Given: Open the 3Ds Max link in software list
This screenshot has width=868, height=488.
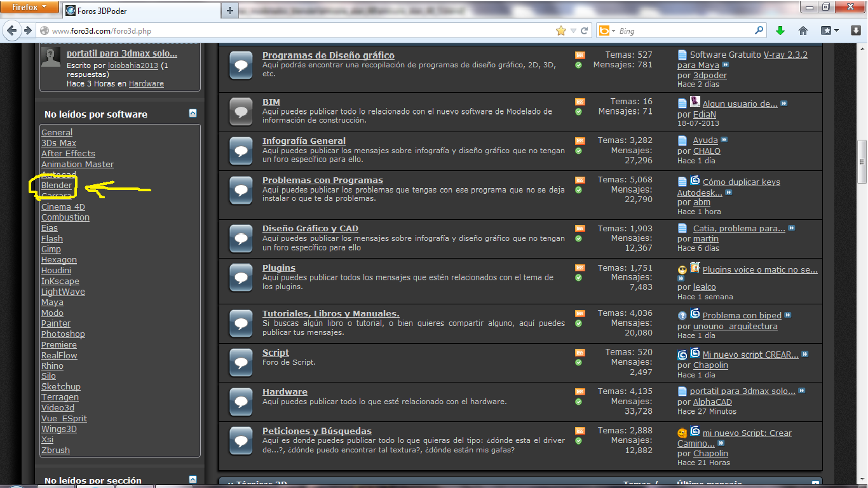Looking at the screenshot, I should point(58,143).
